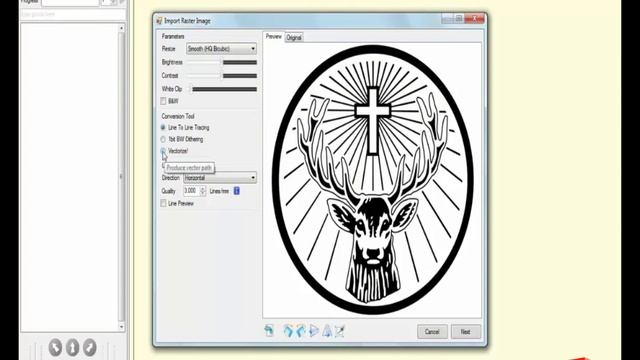Open the Direction dropdown set to Horizontal
The width and height of the screenshot is (640, 360).
[x=220, y=178]
